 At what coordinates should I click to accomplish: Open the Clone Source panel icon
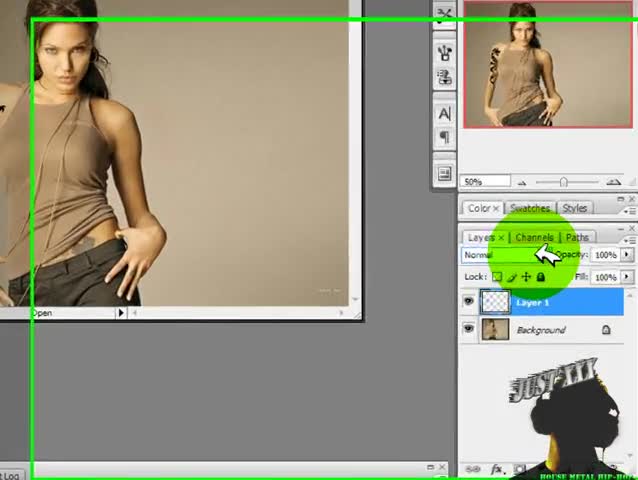[444, 77]
